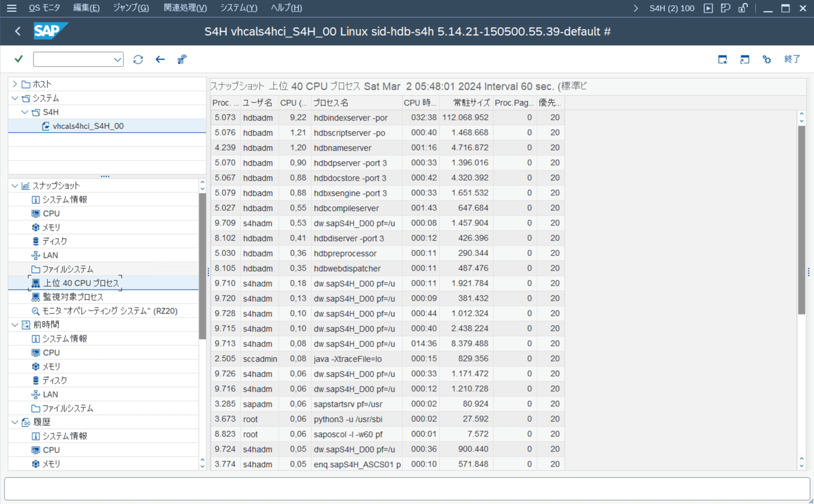This screenshot has height=504, width=814.
Task: Click the process table vertical scrollbar
Action: (801, 220)
